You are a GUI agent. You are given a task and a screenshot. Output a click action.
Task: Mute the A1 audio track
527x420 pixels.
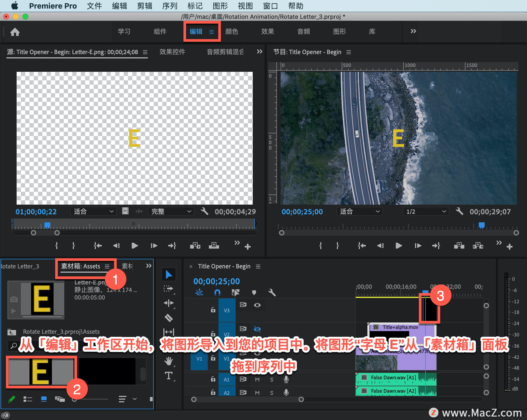[x=257, y=379]
